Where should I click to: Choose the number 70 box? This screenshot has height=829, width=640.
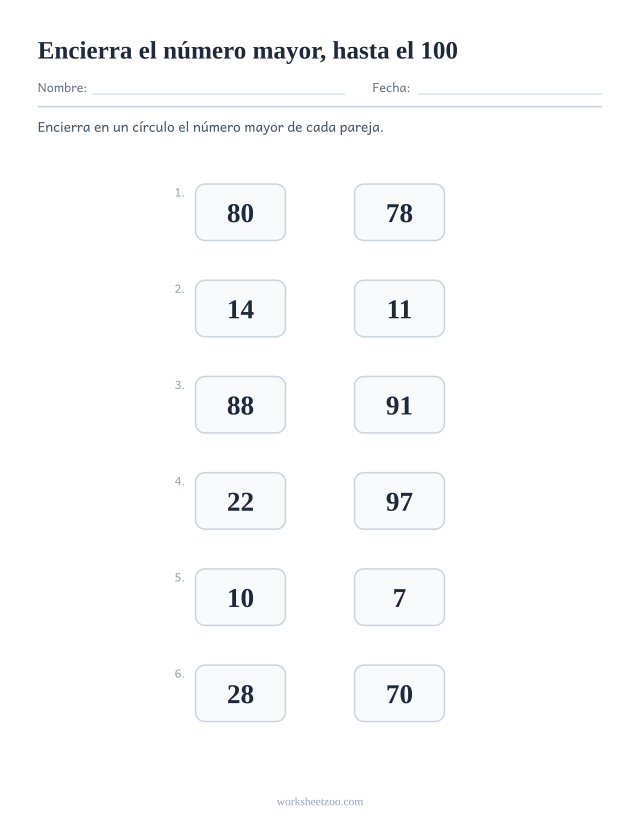tap(399, 694)
